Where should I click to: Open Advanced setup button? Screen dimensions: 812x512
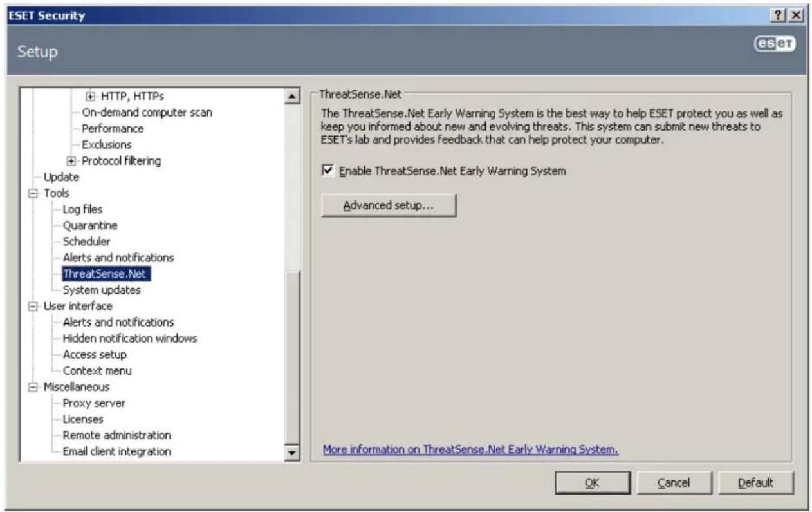click(389, 205)
